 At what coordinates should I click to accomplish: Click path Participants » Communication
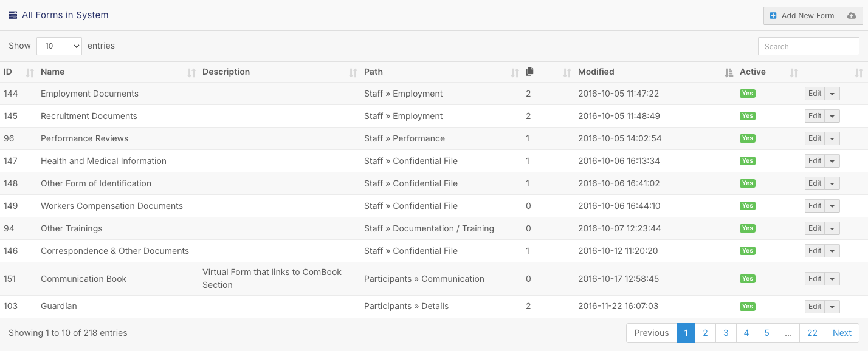pos(424,279)
